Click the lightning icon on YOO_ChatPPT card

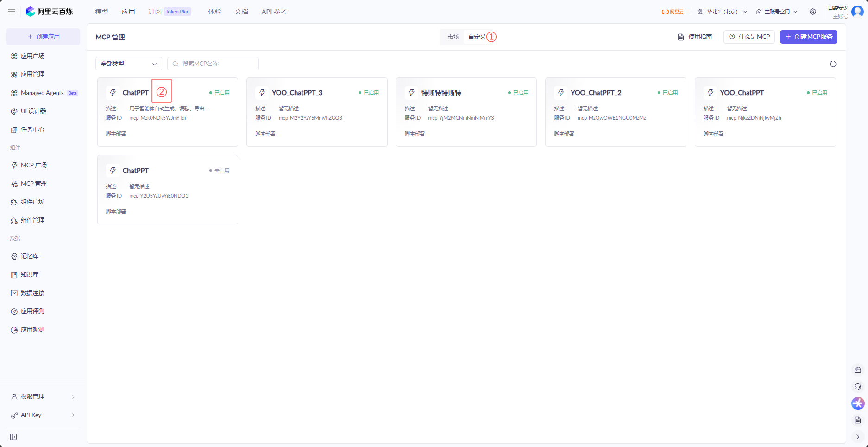point(710,93)
